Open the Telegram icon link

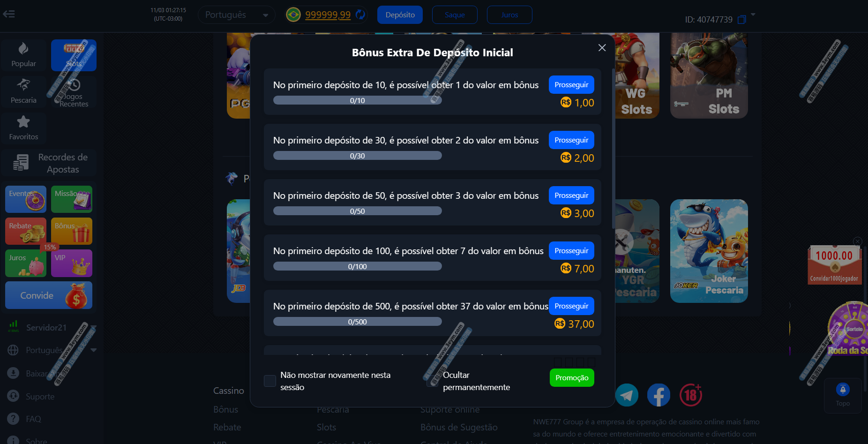627,395
